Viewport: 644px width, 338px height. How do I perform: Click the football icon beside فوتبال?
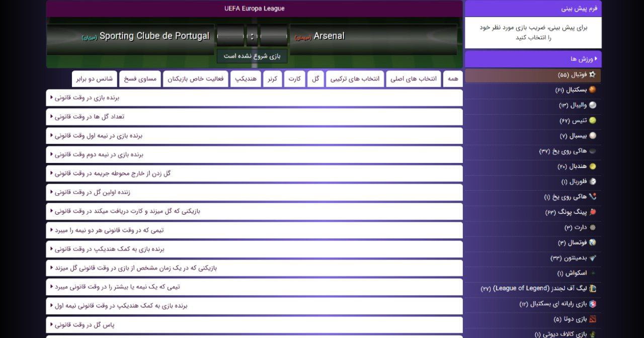click(592, 74)
